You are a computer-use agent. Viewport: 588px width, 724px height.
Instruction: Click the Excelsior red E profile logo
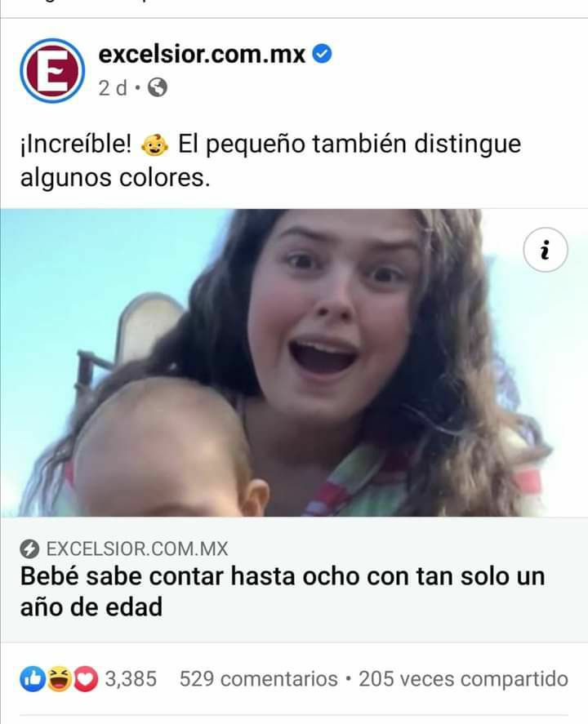point(52,71)
